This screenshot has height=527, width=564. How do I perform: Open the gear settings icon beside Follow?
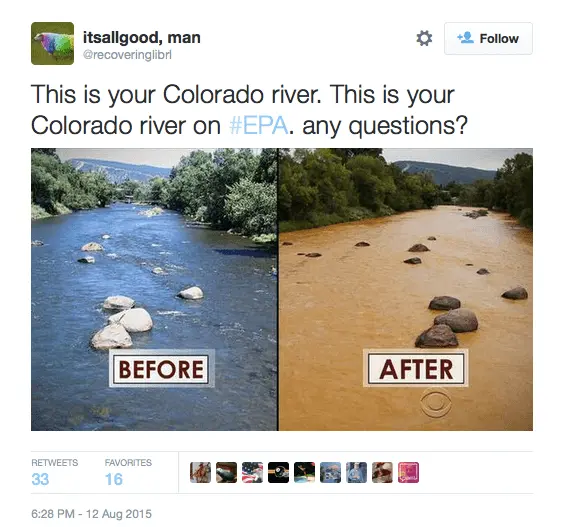[424, 38]
